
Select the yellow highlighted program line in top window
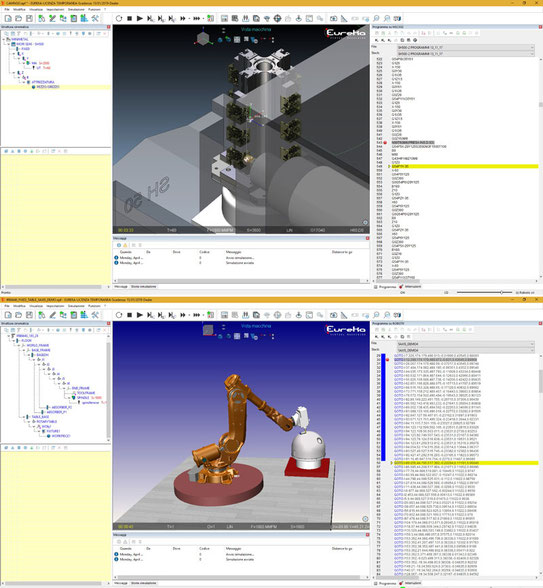(465, 166)
